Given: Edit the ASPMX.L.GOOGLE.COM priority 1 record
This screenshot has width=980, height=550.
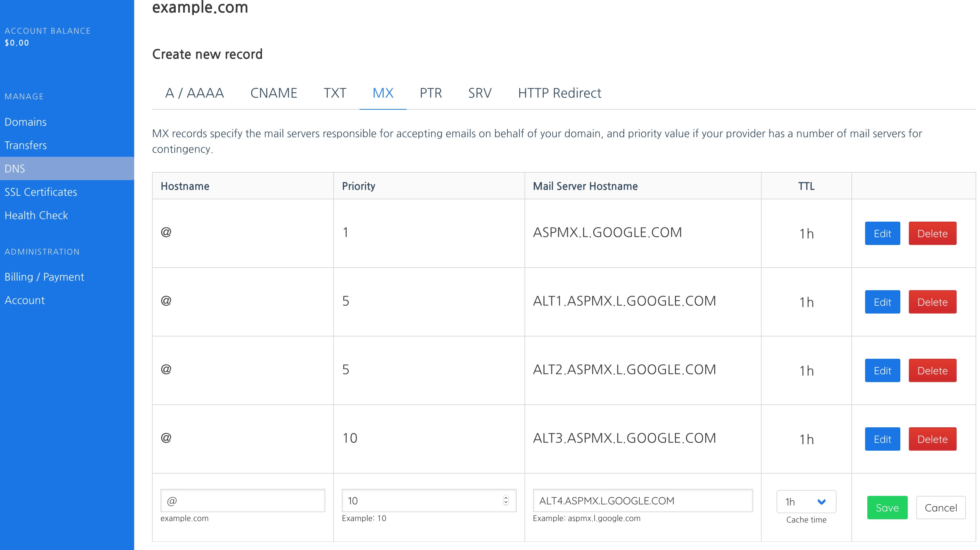Looking at the screenshot, I should [882, 233].
